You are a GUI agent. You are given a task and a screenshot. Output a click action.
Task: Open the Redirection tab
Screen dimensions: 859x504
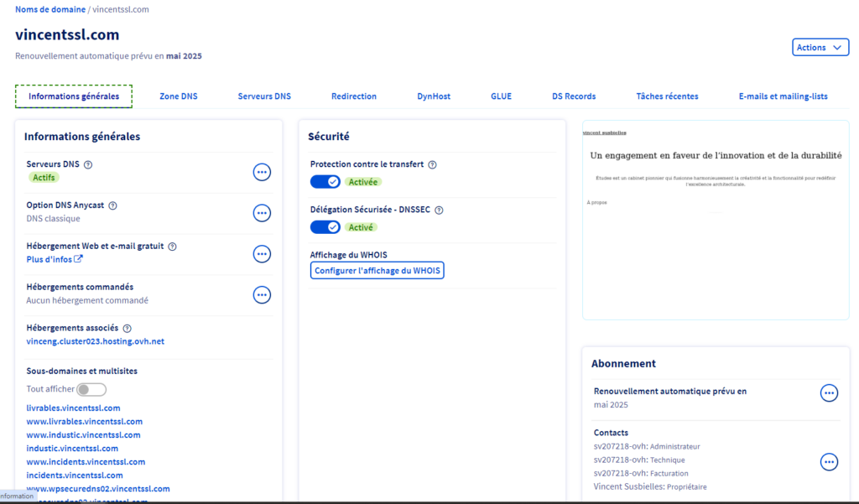tap(353, 96)
